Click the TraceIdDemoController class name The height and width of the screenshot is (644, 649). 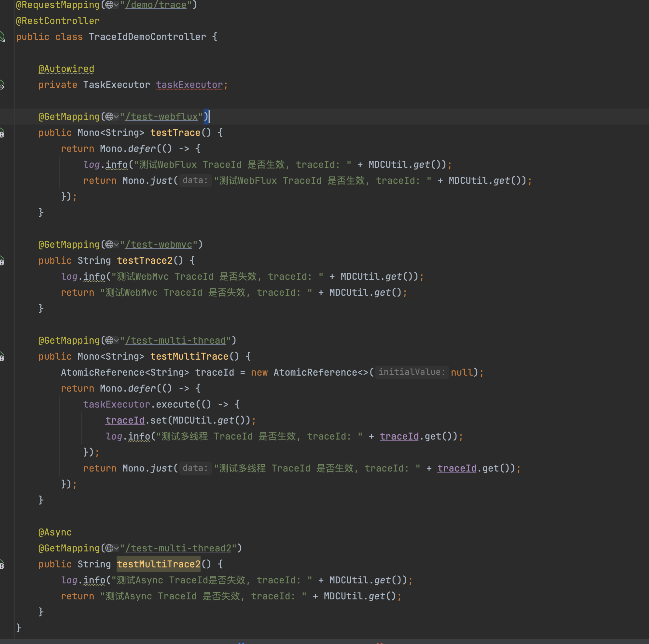[x=148, y=37]
